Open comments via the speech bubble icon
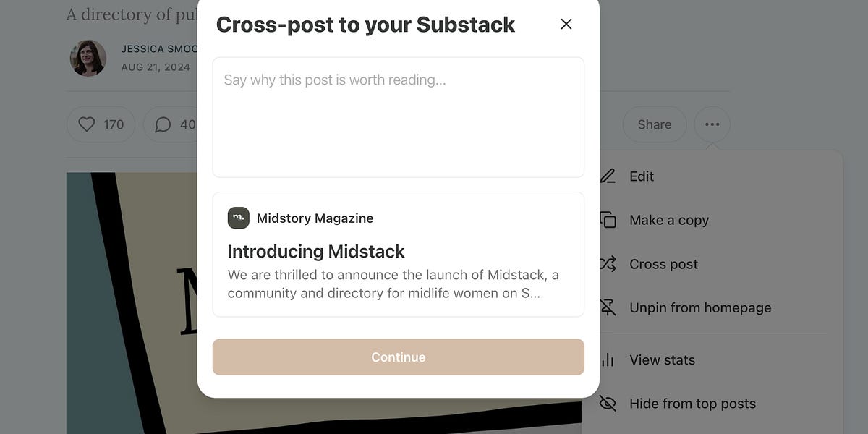Image resolution: width=868 pixels, height=434 pixels. coord(162,124)
